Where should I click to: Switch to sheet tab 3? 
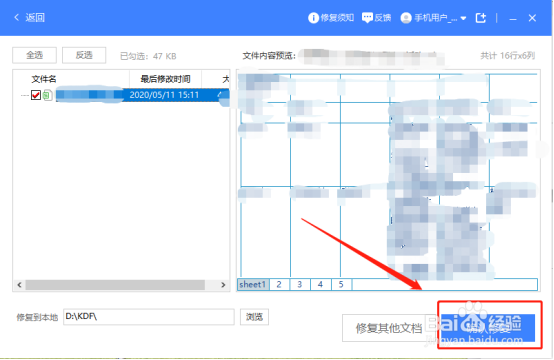pos(300,284)
